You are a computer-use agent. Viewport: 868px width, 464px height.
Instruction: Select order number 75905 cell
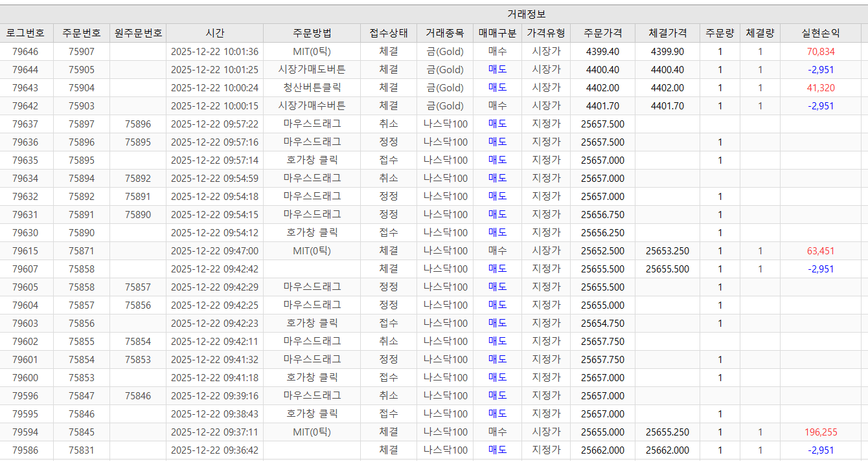[x=82, y=70]
